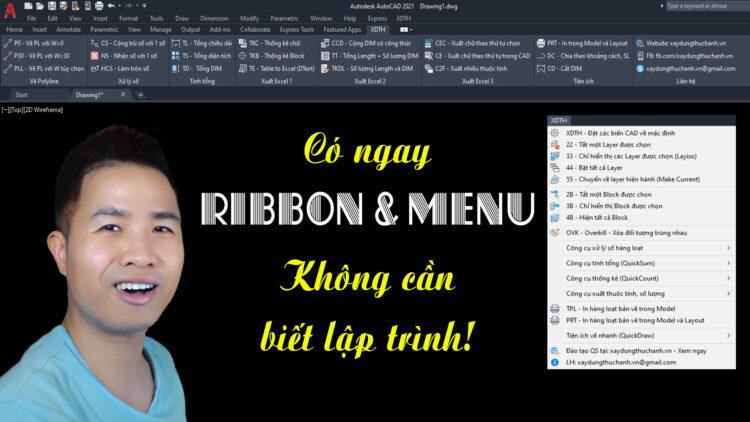The height and width of the screenshot is (422, 750).
Task: Open 'Đào tạo QS tại xaydungthuchanh.vn' entry
Action: pos(641,351)
